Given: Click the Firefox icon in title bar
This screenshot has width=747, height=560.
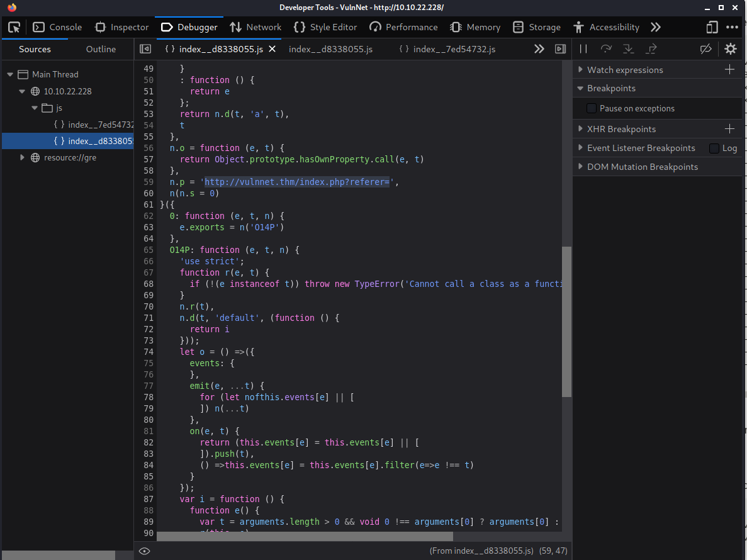Looking at the screenshot, I should point(11,7).
